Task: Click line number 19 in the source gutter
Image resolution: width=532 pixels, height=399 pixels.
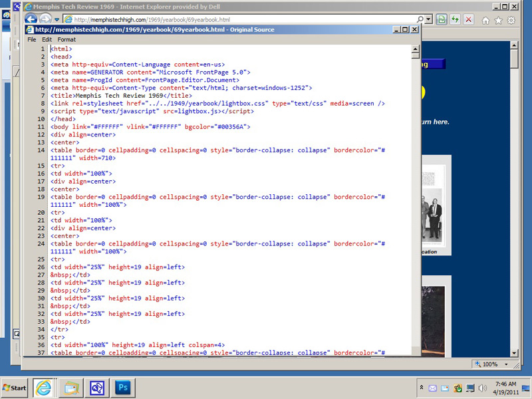Action: pyautogui.click(x=41, y=197)
